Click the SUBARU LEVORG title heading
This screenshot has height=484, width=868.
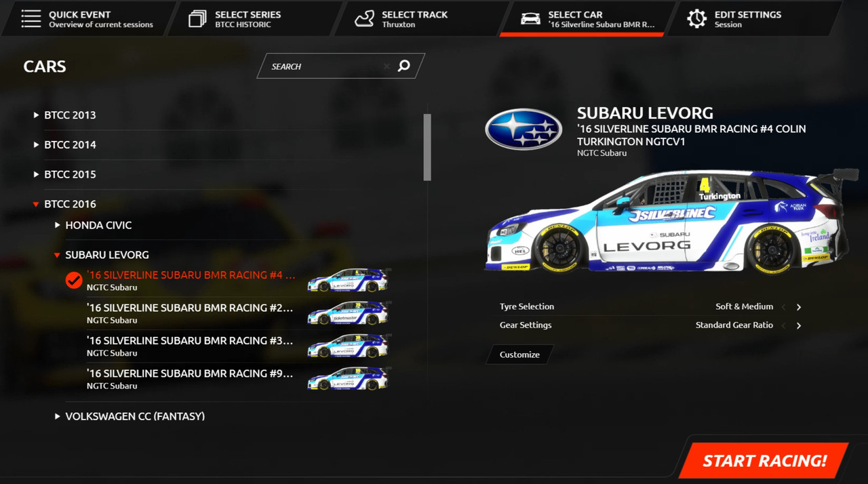click(645, 113)
